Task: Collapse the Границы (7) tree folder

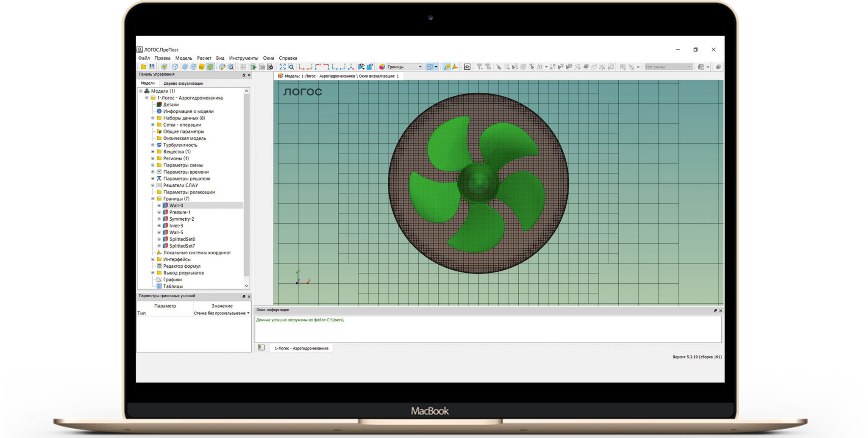Action: coord(153,199)
